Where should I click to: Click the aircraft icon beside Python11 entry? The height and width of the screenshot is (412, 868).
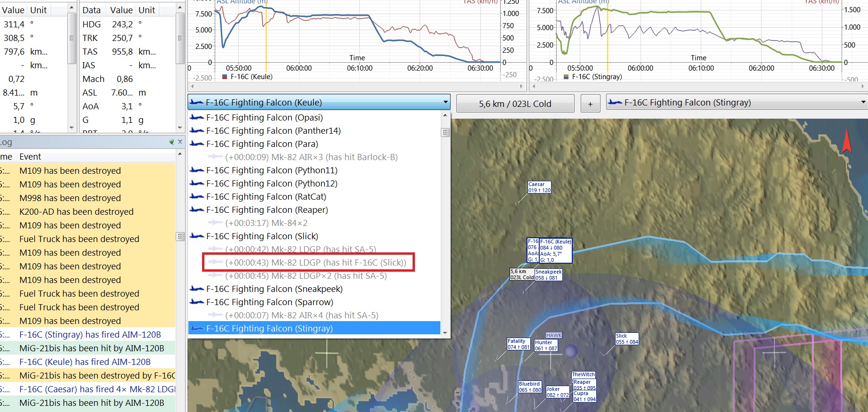click(x=197, y=170)
